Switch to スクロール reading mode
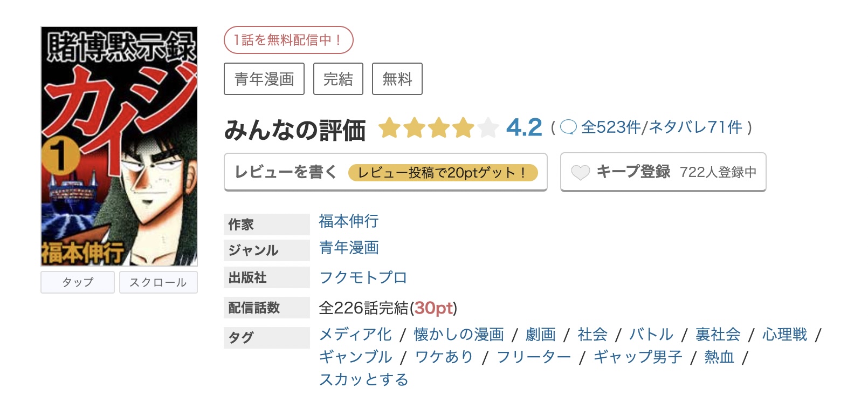This screenshot has height=408, width=868. pyautogui.click(x=159, y=282)
